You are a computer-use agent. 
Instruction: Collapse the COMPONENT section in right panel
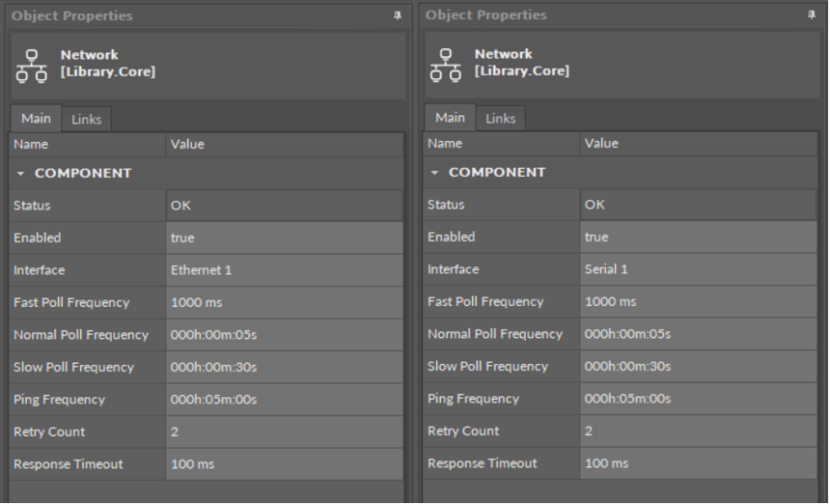tap(434, 172)
